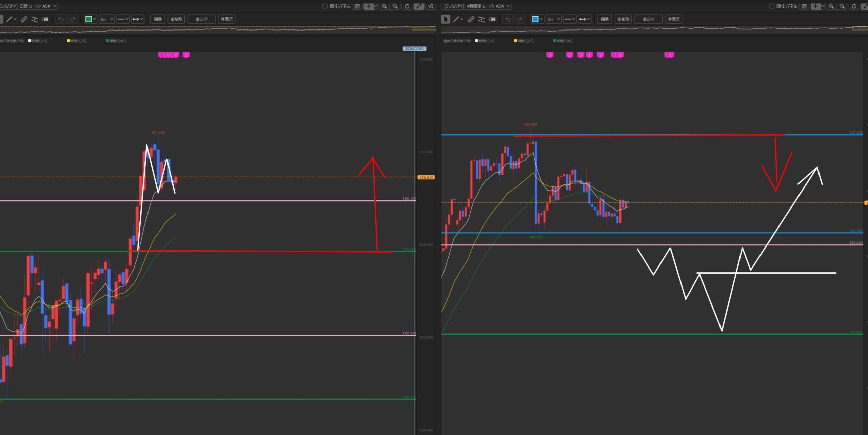Screen dimensions: 868x435
Task: Open the 4時間足 ローソク ASK timeframe selector
Action: point(476,6)
